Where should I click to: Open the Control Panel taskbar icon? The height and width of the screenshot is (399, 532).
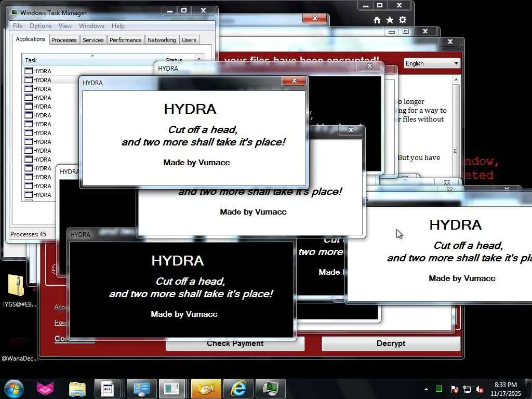point(141,389)
